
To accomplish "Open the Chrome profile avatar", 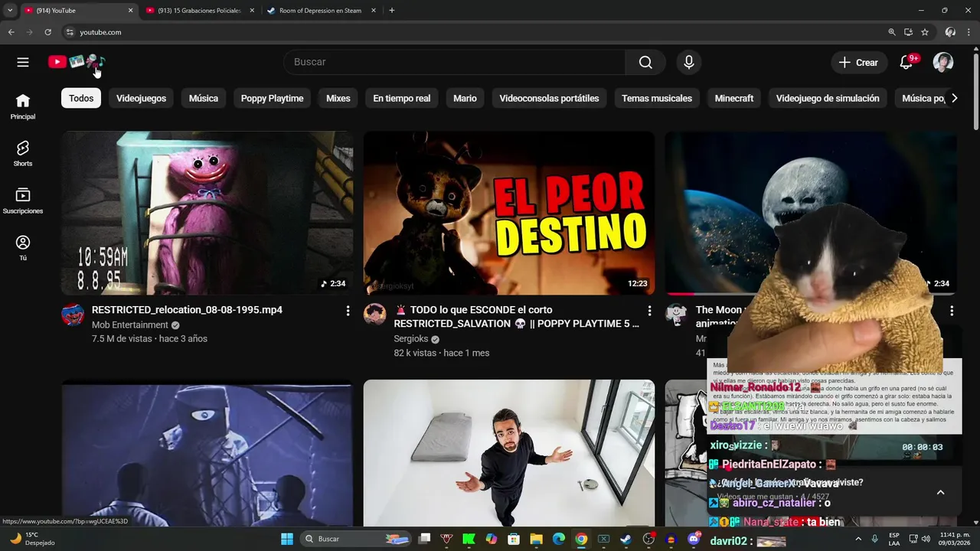I will point(950,32).
